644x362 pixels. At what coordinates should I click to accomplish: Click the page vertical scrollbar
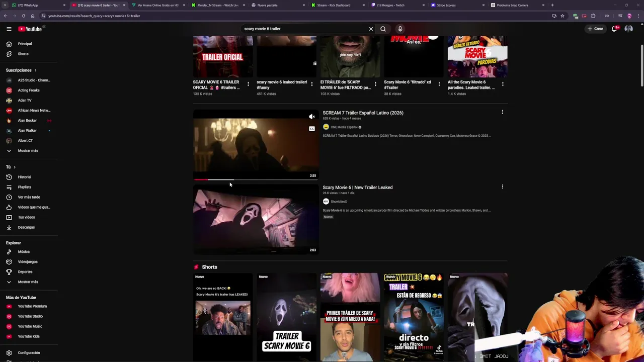[x=641, y=65]
